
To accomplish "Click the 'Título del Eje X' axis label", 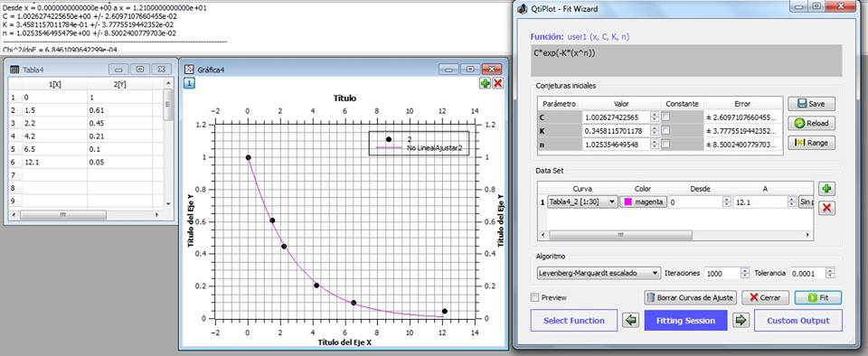I will (344, 342).
